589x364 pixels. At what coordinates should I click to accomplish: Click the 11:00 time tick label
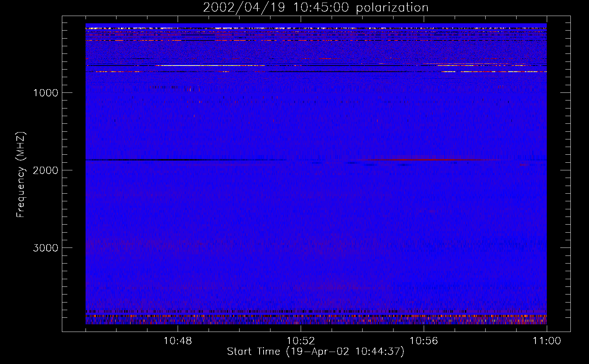click(x=547, y=341)
